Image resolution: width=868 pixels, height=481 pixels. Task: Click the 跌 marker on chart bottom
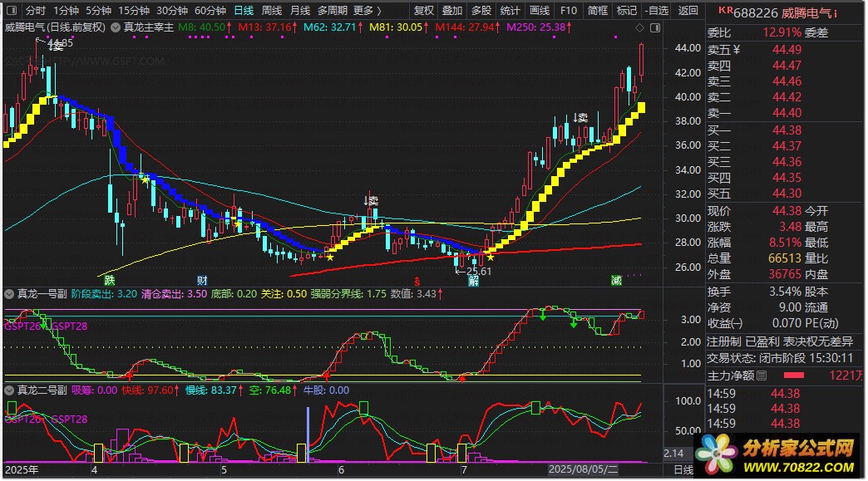(x=110, y=280)
